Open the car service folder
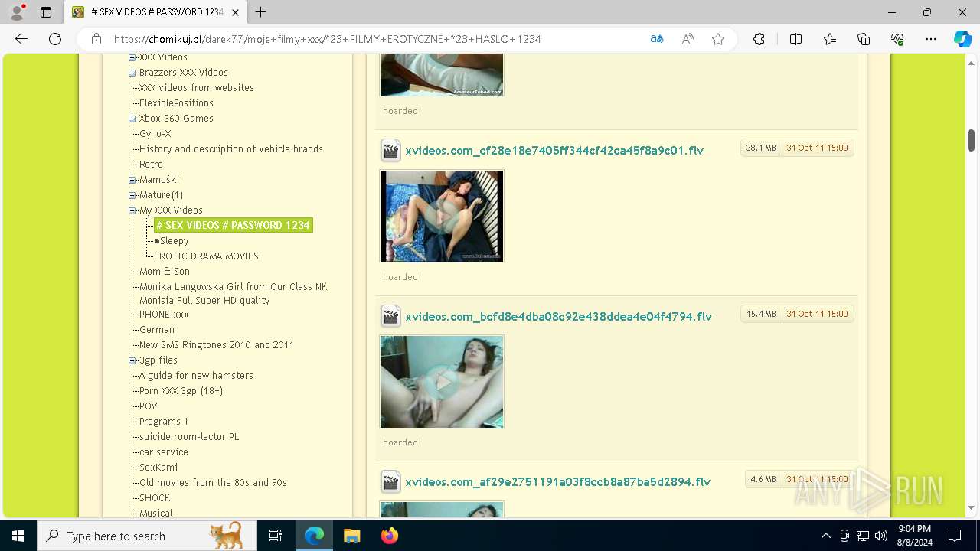The width and height of the screenshot is (980, 551). [x=164, y=452]
